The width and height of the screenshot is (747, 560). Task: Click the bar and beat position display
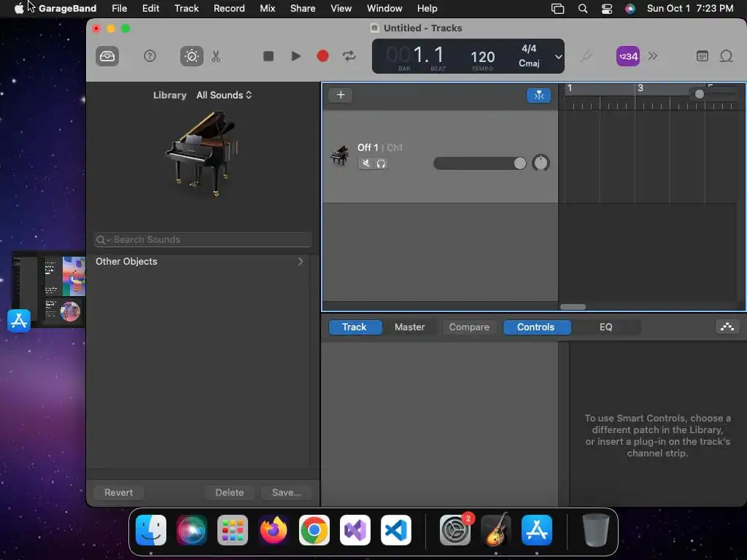(415, 55)
